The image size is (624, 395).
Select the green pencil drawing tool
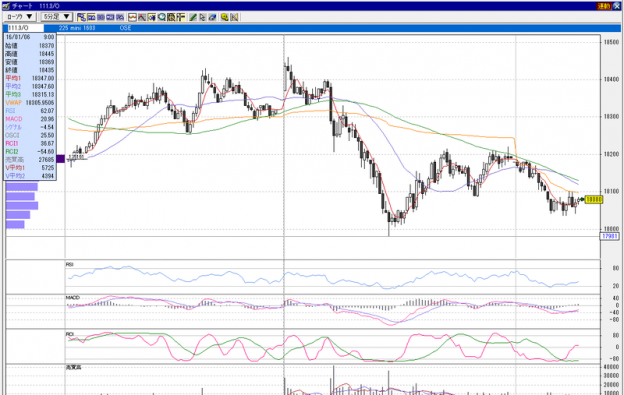(x=193, y=17)
